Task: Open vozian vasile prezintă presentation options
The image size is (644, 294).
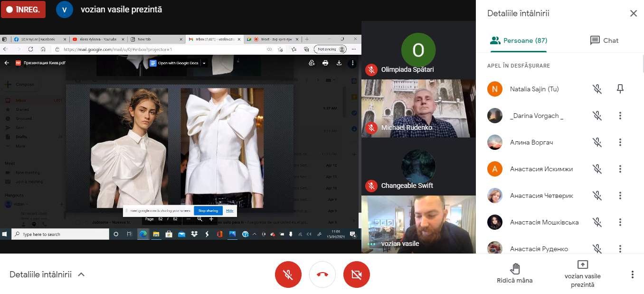Action: tap(582, 274)
